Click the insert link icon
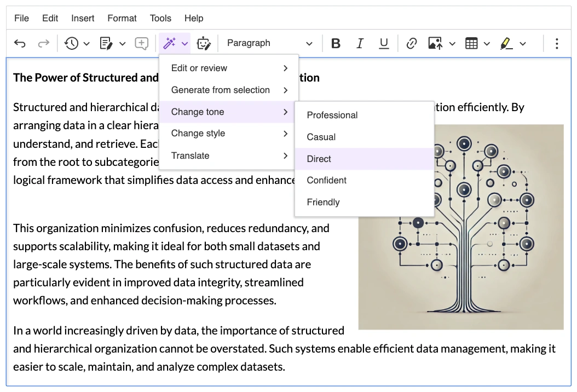This screenshot has height=392, width=577. click(412, 43)
